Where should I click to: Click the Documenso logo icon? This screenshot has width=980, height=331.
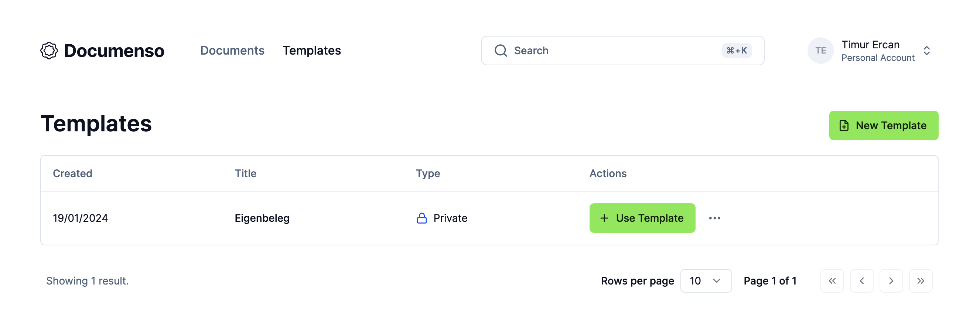tap(49, 51)
